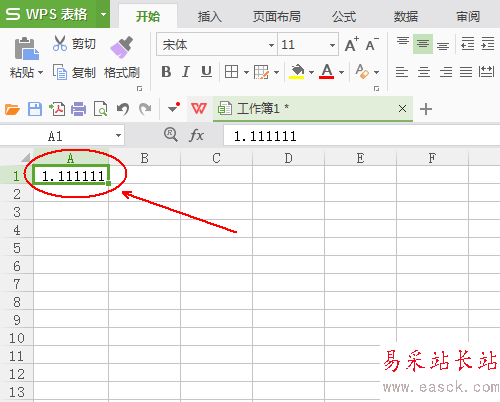Click the clear format eraser icon
This screenshot has width=500, height=402.
362,72
